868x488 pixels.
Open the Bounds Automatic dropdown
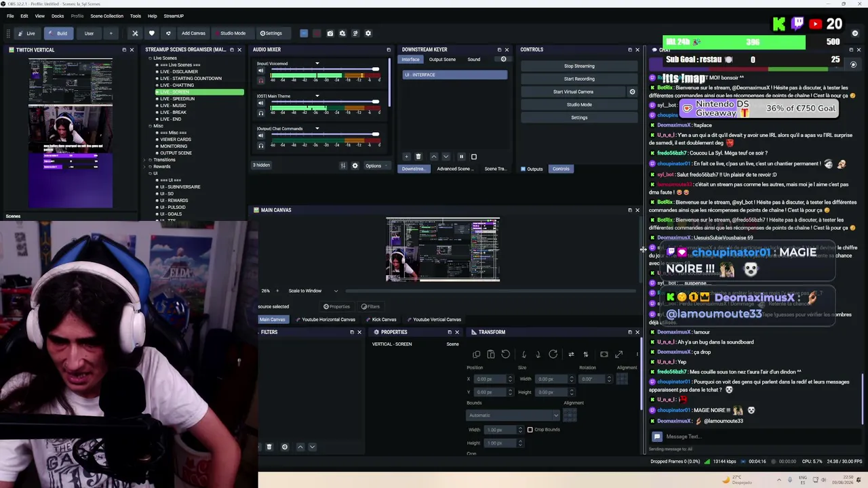[513, 415]
